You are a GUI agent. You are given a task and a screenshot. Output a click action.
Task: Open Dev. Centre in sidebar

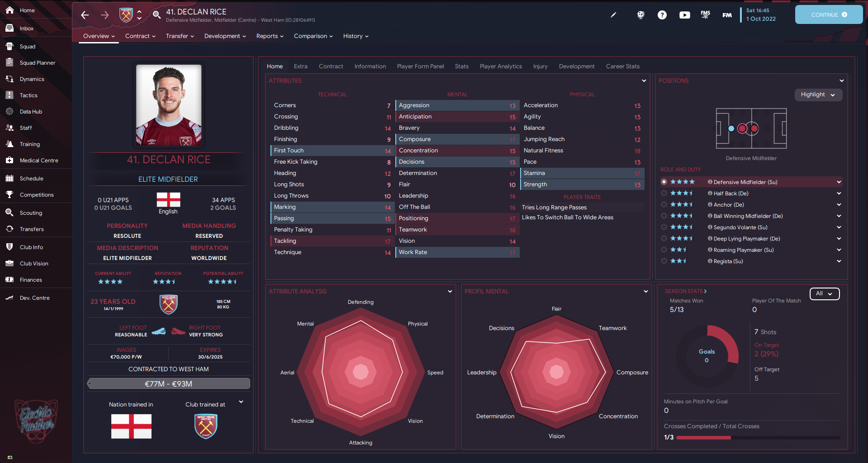pyautogui.click(x=34, y=298)
